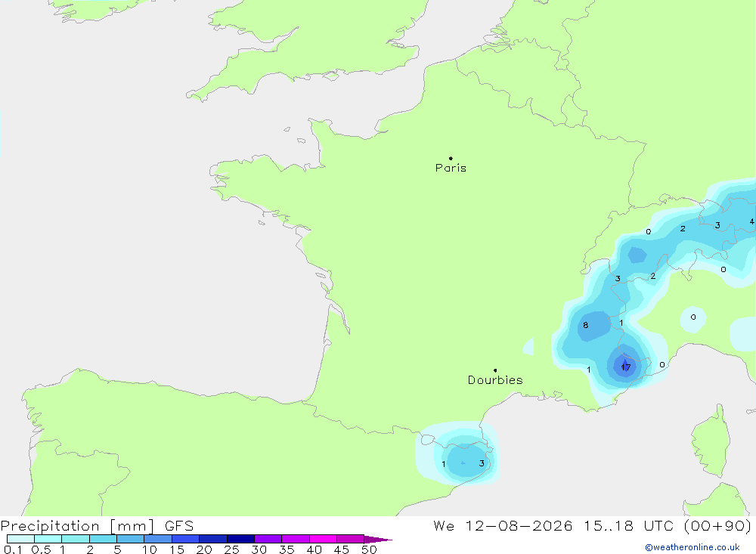Viewport: 756px width, 554px height.
Task: Click the legend swatch between 10 and 15
Action: click(x=158, y=539)
